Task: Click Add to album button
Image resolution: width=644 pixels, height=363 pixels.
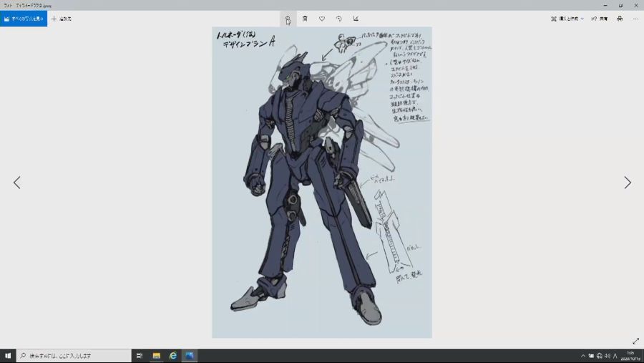Action: [61, 19]
